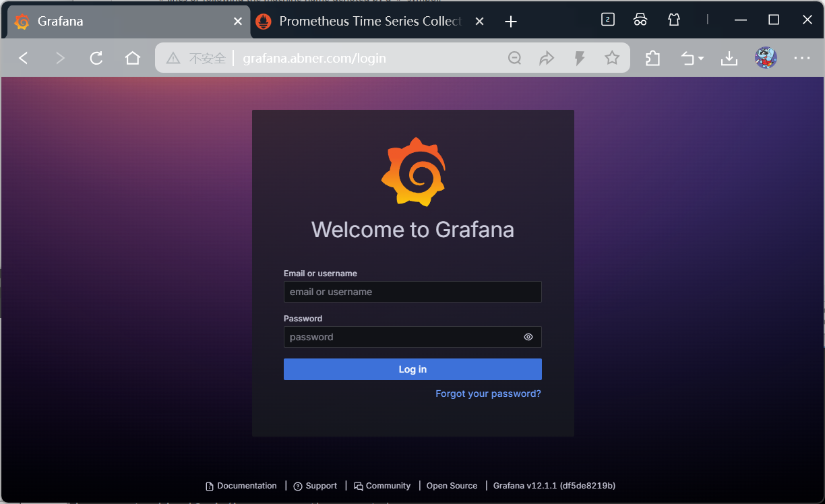Open the Open Source footer link
Image resolution: width=825 pixels, height=504 pixels.
(x=452, y=486)
